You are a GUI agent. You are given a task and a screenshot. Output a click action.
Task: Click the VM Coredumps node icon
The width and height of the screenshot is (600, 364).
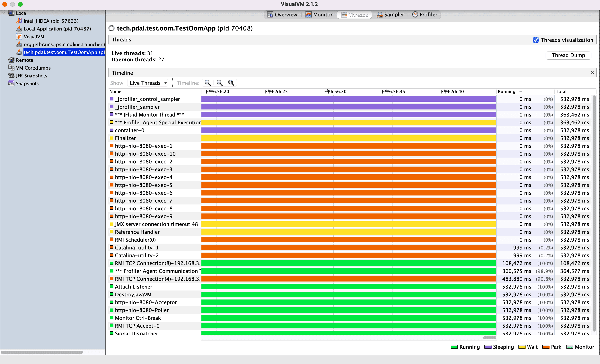pos(11,68)
